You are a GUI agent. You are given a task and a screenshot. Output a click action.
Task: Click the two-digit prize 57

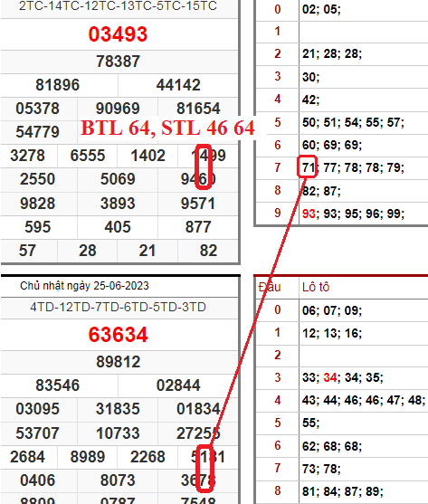click(x=27, y=251)
